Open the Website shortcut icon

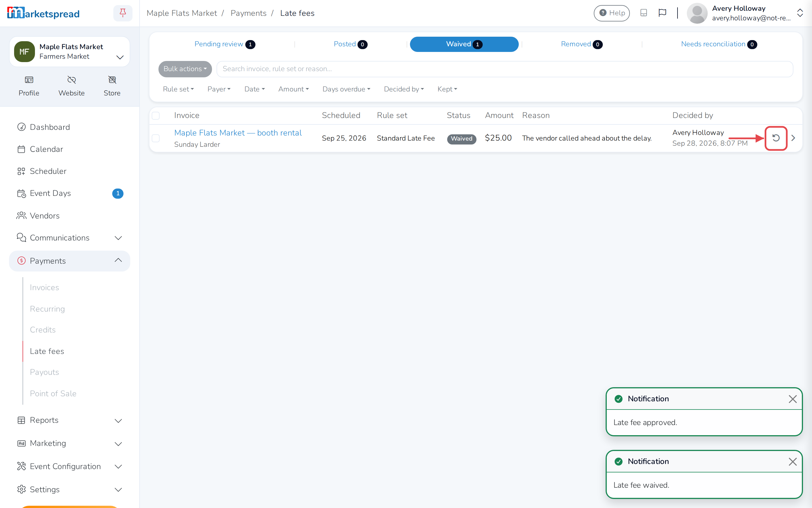pos(71,86)
